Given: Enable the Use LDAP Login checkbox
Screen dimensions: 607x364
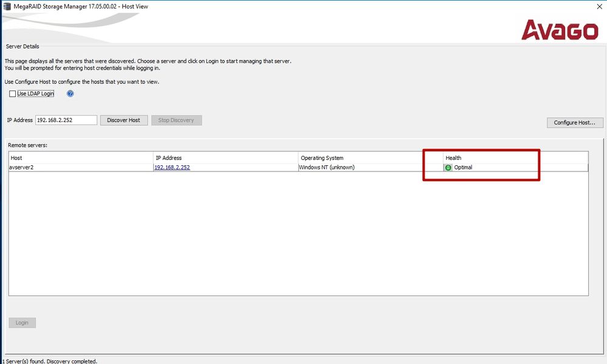Looking at the screenshot, I should pyautogui.click(x=12, y=94).
